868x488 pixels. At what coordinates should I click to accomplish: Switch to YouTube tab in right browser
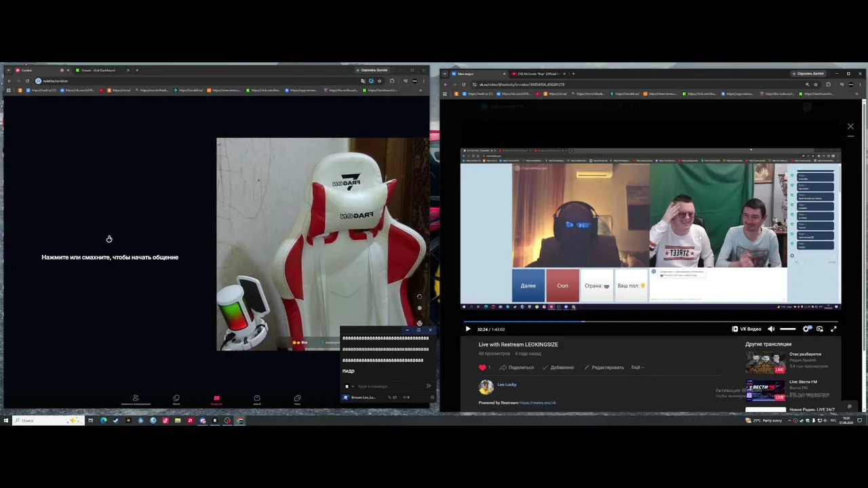tap(538, 73)
